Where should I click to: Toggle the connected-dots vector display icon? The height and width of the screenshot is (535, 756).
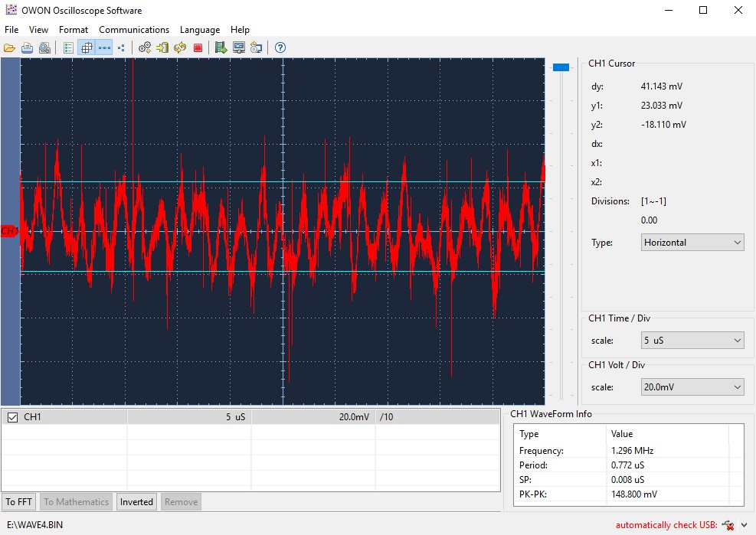[103, 47]
